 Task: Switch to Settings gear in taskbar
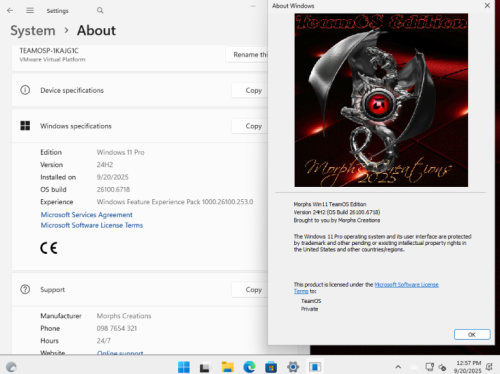(x=293, y=367)
